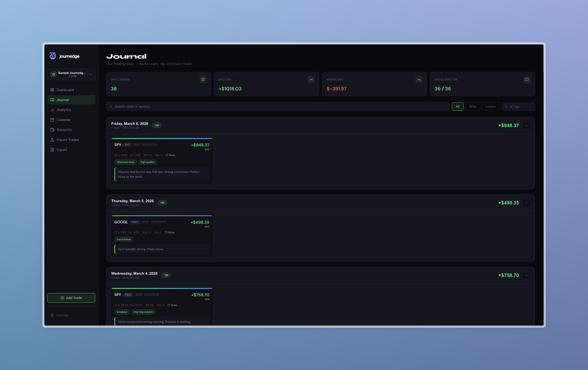Click the Fidelity account wallet icon
Viewport: 588px width, 370px height.
point(54,74)
